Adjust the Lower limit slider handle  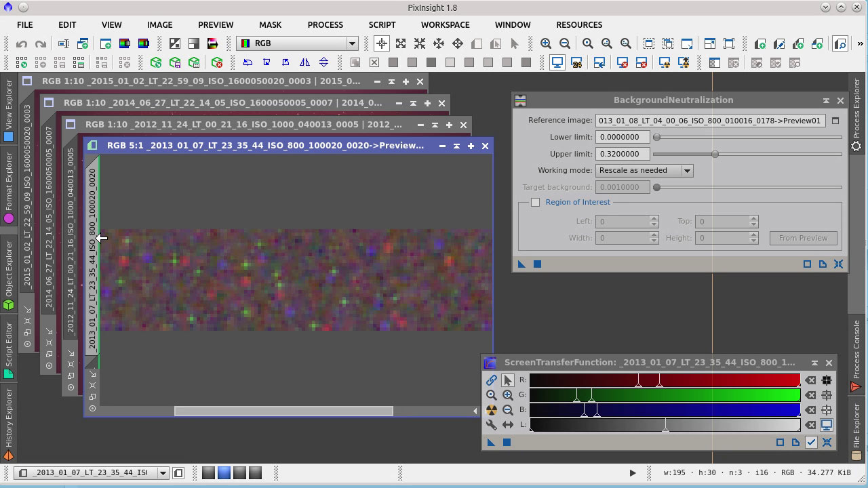tap(656, 137)
